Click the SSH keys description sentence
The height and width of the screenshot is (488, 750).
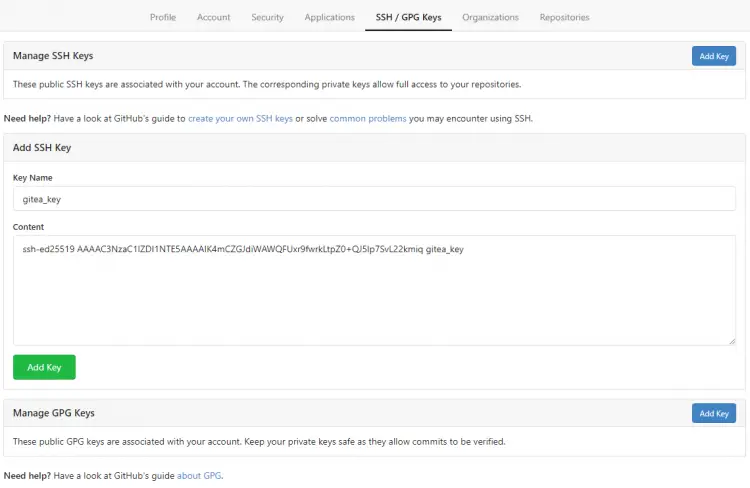[x=267, y=84]
